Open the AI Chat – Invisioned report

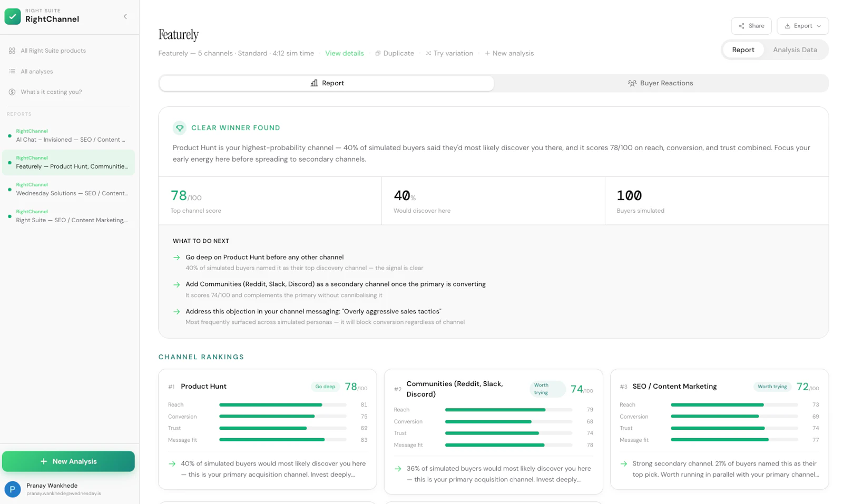[x=68, y=135]
